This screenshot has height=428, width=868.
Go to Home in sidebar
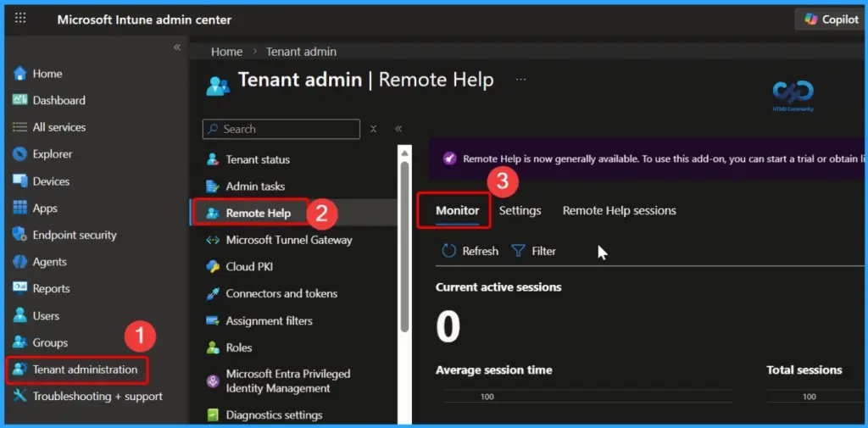(47, 74)
